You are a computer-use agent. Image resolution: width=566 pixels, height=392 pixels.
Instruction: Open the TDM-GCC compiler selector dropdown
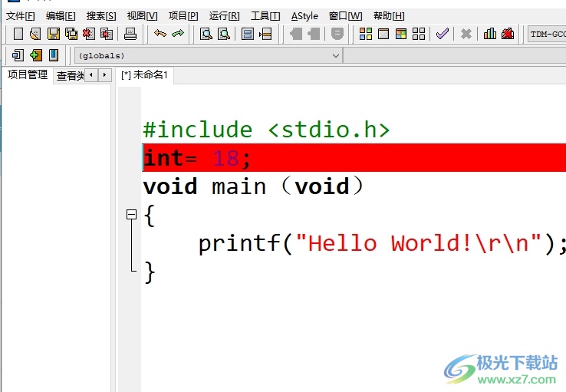coord(547,34)
